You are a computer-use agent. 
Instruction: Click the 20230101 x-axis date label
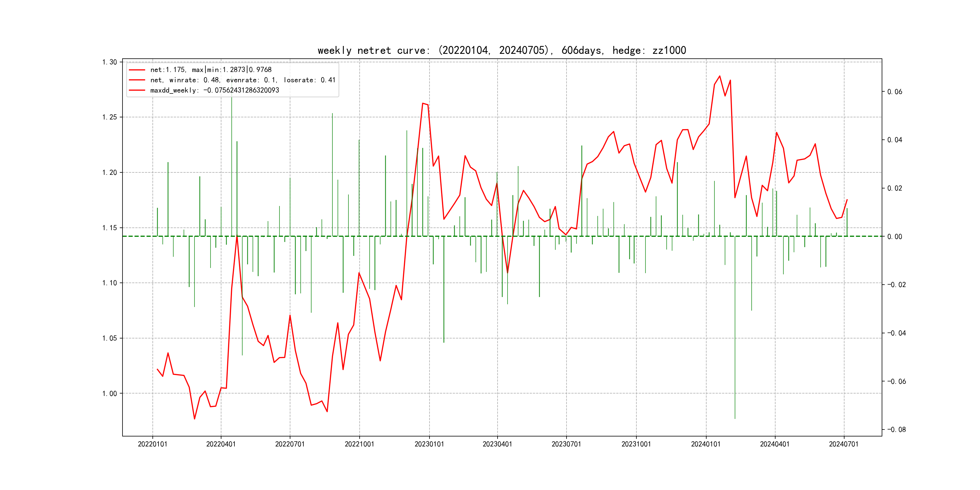[429, 444]
